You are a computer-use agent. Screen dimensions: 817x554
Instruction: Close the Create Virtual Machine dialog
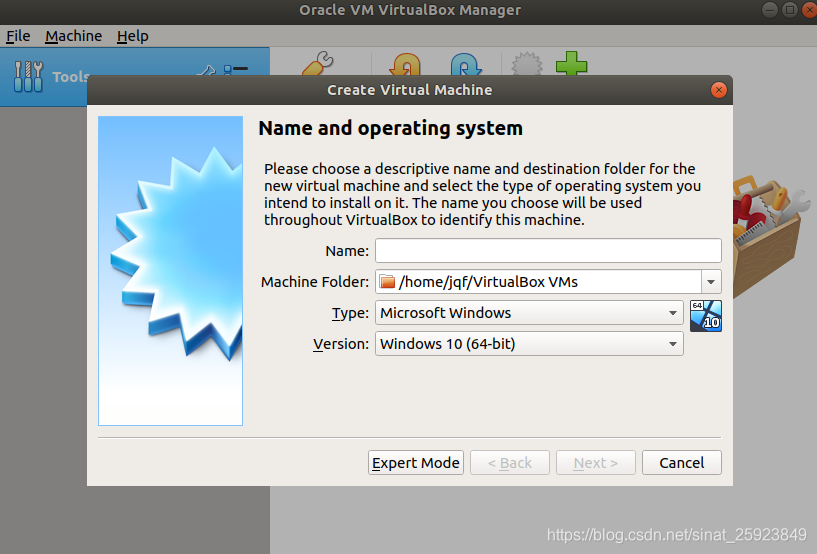[719, 90]
